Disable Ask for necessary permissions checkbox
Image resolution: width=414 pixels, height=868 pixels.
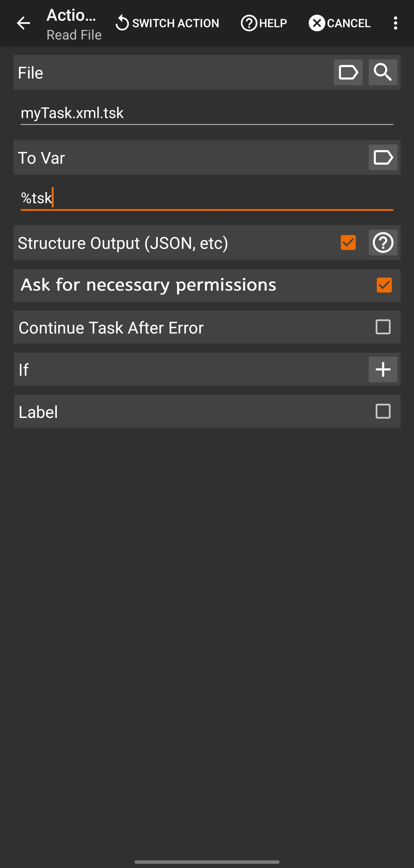(384, 285)
